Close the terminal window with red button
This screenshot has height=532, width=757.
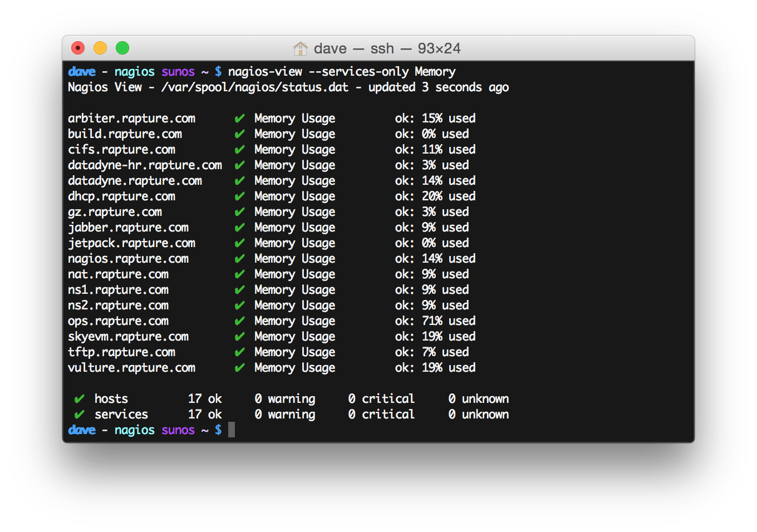pos(78,48)
